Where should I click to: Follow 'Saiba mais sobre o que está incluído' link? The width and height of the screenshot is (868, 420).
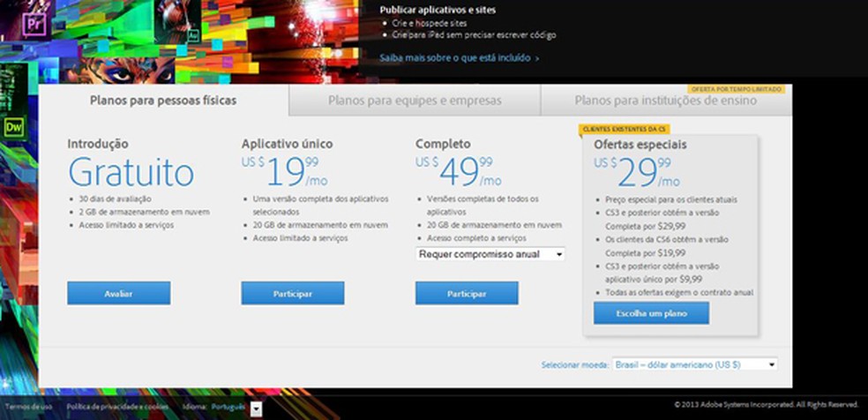(460, 57)
